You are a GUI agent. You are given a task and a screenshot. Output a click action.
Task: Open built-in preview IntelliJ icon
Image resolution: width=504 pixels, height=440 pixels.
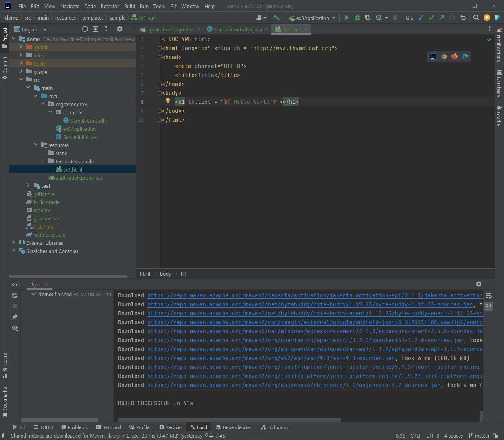(433, 57)
